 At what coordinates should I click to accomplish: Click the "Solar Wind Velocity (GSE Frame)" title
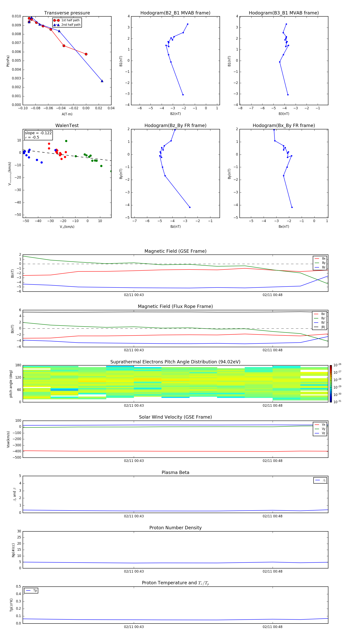click(175, 417)
